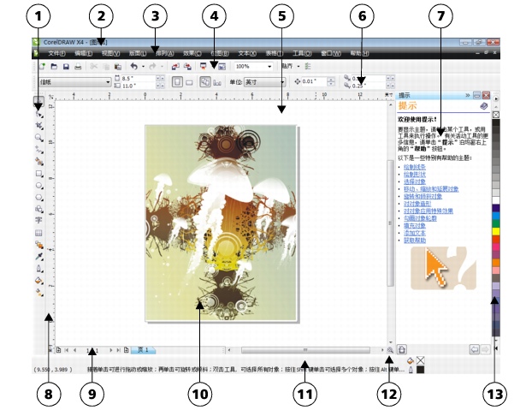Image resolution: width=532 pixels, height=410 pixels.
Task: Click the Hints help book icon
Action: [x=484, y=106]
